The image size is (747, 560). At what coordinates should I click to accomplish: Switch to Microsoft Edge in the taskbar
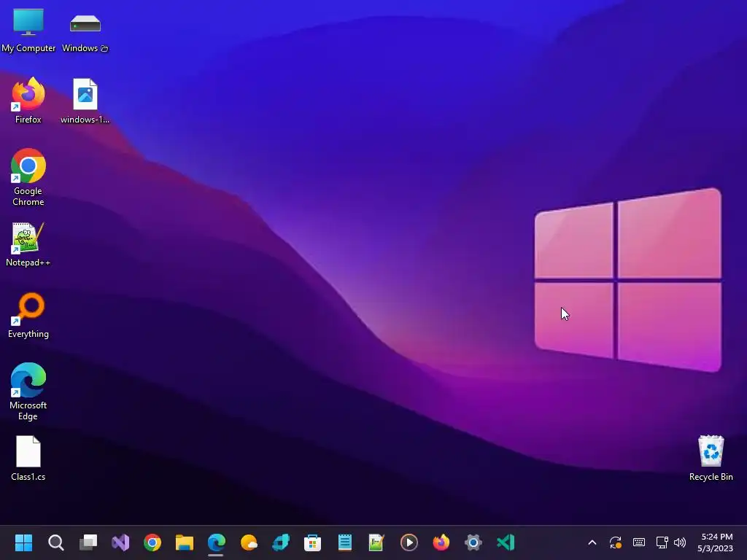tap(216, 542)
